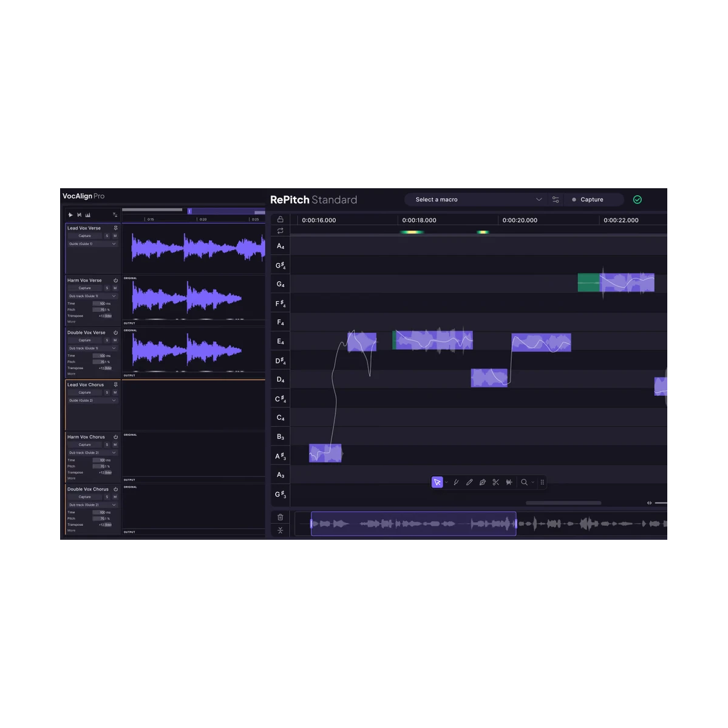
Task: Click the levels bars icon in VocAlign toolbar
Action: (x=88, y=215)
